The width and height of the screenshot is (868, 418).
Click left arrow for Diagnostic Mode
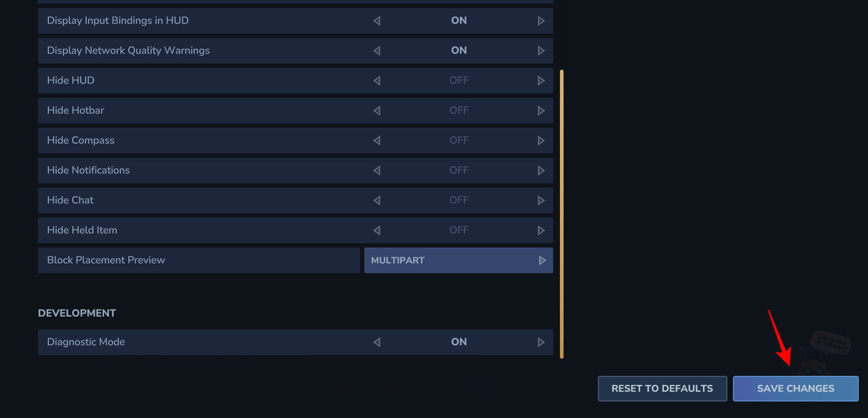tap(377, 342)
